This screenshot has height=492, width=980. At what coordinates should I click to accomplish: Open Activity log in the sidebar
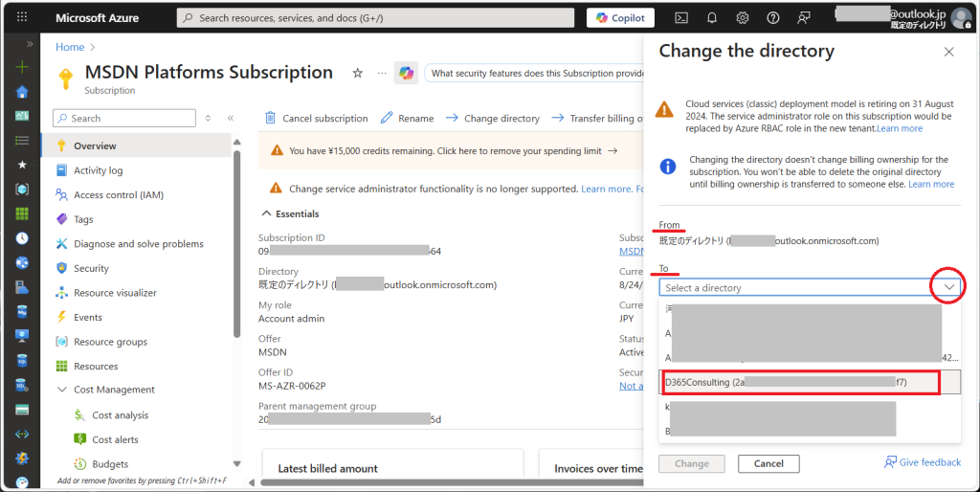click(98, 170)
